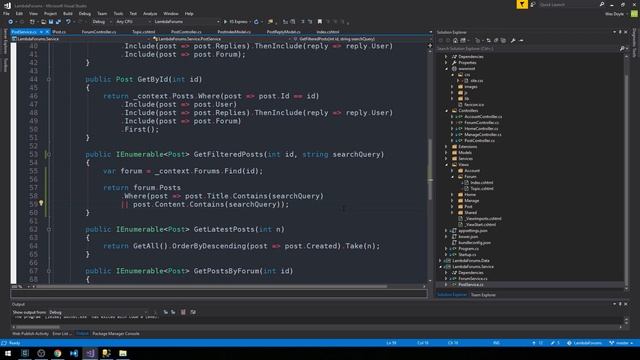Click the browser refresh icon beside IIS Express

pos(256,22)
